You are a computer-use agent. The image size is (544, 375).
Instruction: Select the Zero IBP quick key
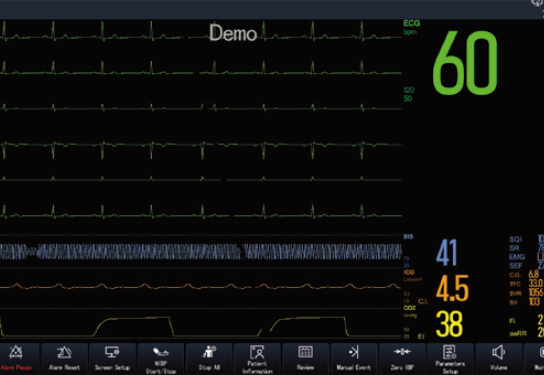click(402, 359)
